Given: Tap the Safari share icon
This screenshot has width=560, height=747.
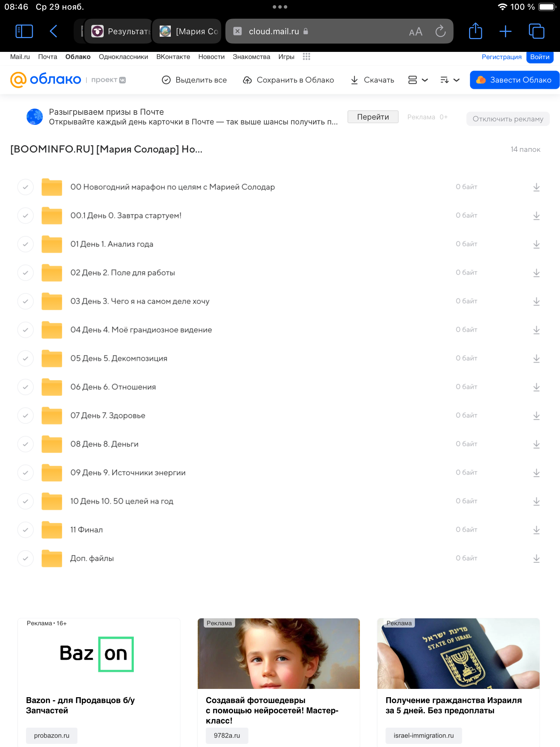Looking at the screenshot, I should [475, 31].
